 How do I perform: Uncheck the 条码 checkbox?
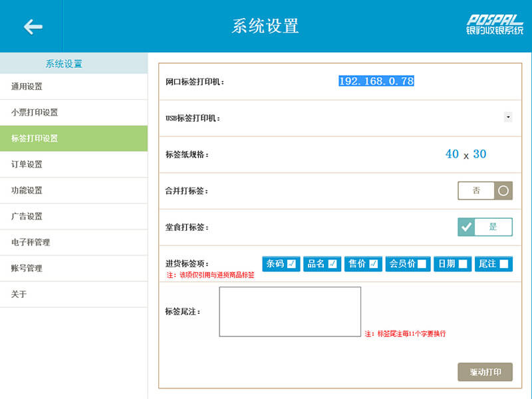click(x=291, y=264)
